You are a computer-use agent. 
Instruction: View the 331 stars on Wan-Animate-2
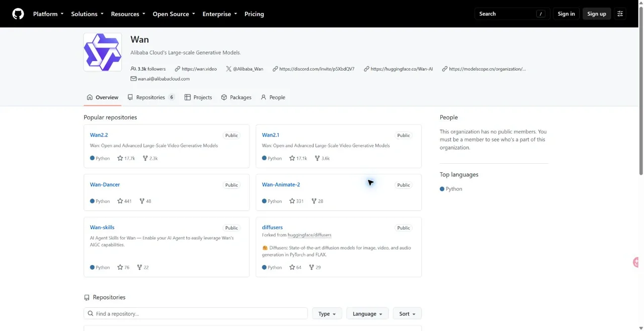[x=296, y=201]
